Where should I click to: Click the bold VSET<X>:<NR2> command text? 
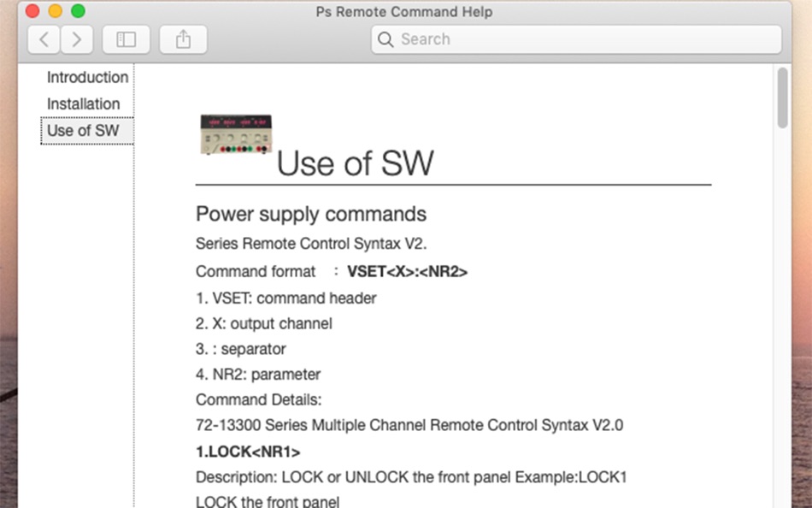coord(407,272)
